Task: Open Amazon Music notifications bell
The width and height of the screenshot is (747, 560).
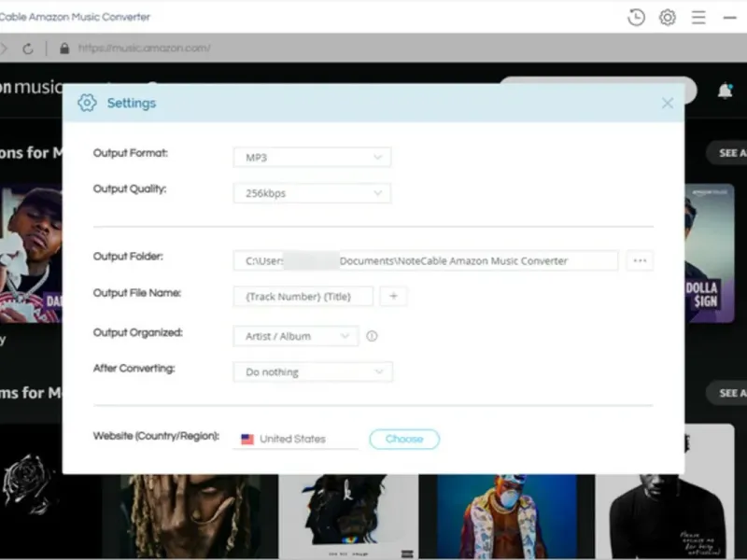Action: [726, 90]
